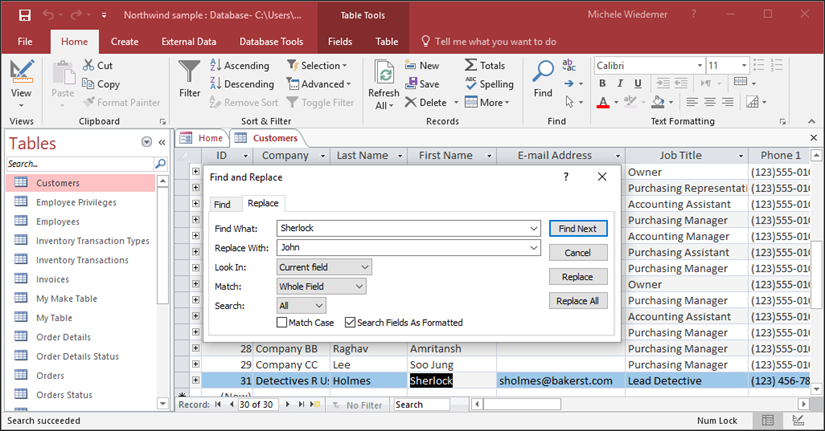Viewport: 825px width, 431px height.
Task: Switch to the Find tab in dialog
Action: coord(222,204)
